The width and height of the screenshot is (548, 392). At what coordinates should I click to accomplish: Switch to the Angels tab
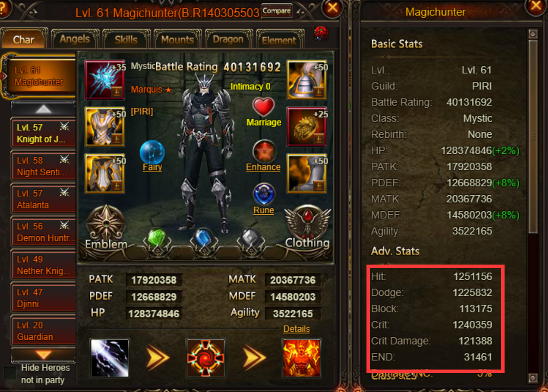coord(75,39)
